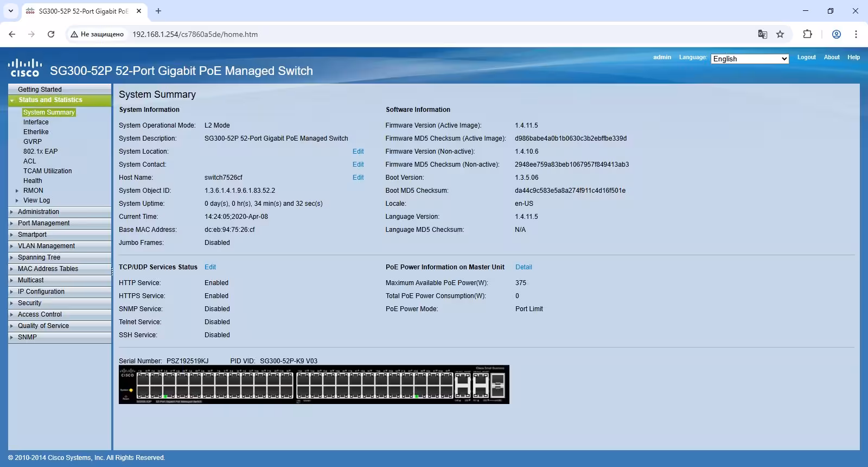Click the switch front panel port image

click(x=314, y=384)
